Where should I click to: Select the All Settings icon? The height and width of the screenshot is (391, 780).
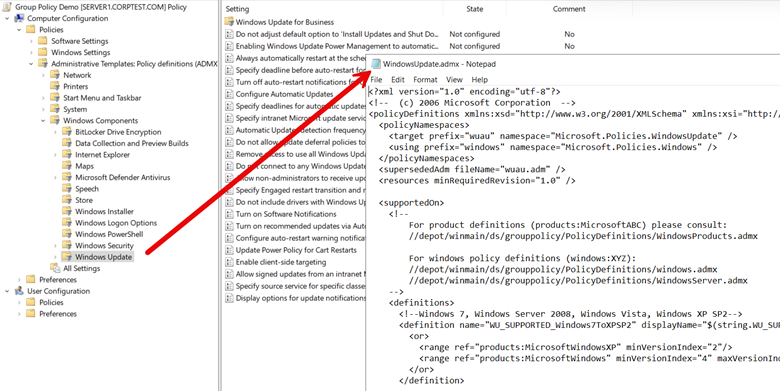(55, 269)
